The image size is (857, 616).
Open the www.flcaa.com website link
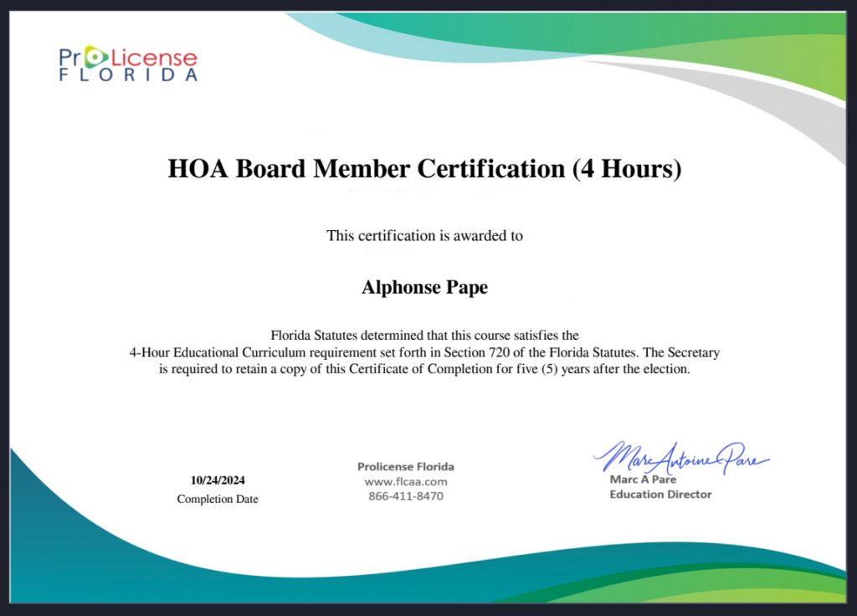click(x=406, y=482)
